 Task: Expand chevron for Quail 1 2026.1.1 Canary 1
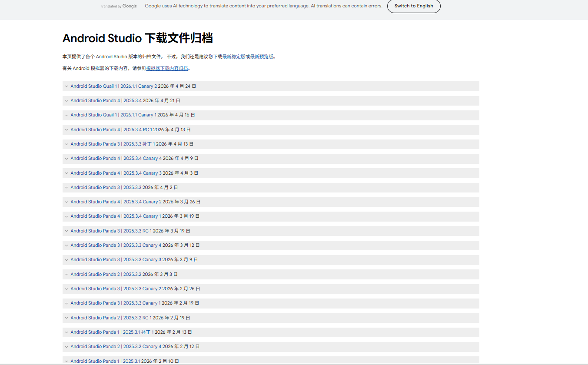[x=66, y=115]
